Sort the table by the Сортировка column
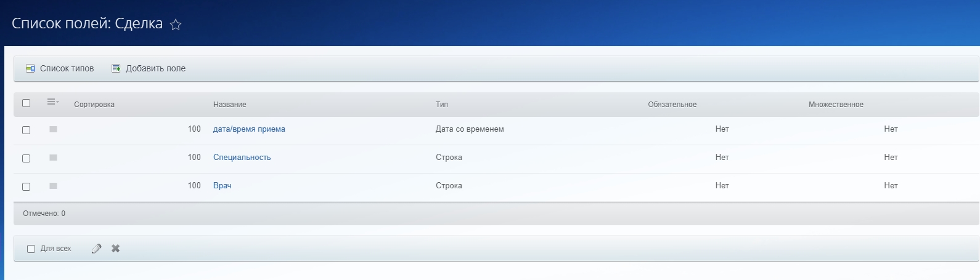Viewport: 980px width, 280px height. click(x=94, y=105)
